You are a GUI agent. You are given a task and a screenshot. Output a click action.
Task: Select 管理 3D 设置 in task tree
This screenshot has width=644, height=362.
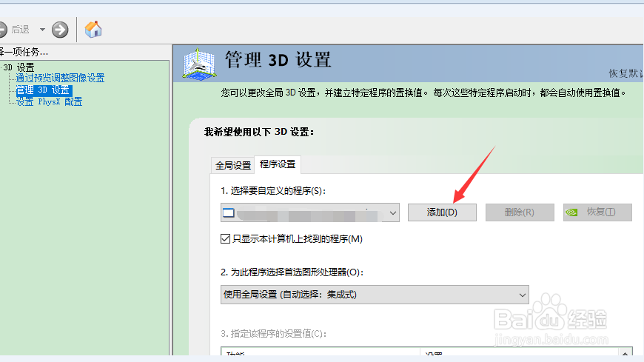pyautogui.click(x=43, y=90)
